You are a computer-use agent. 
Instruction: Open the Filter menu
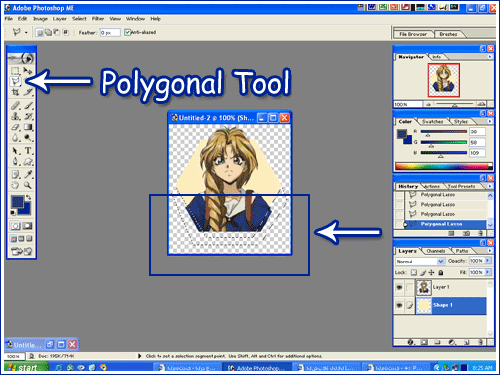click(98, 19)
